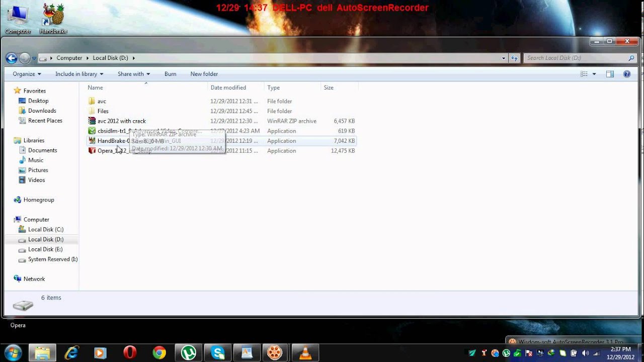The height and width of the screenshot is (362, 644).
Task: Expand the address bar previous locations dropdown
Action: point(504,58)
